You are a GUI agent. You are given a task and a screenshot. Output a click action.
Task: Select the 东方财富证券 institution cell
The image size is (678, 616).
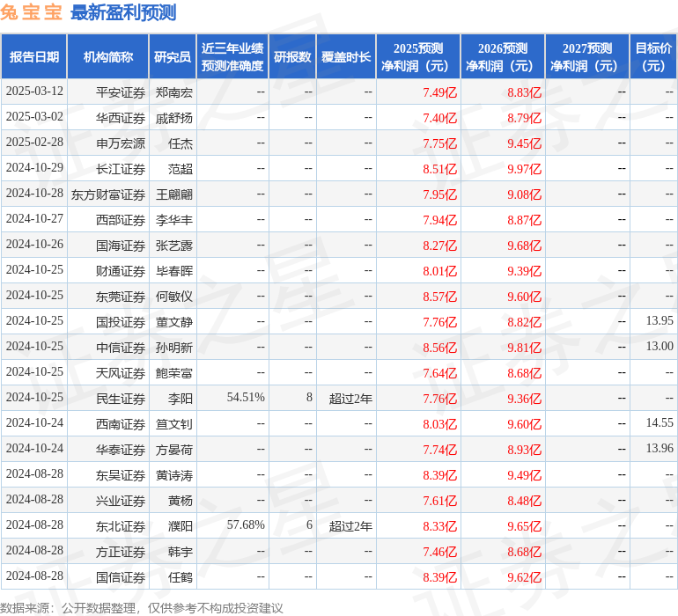click(108, 194)
